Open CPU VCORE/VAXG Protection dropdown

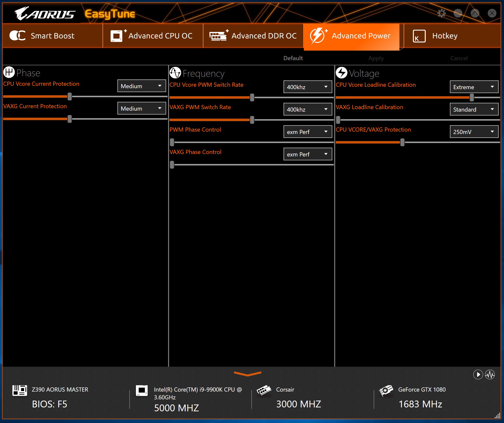[474, 132]
